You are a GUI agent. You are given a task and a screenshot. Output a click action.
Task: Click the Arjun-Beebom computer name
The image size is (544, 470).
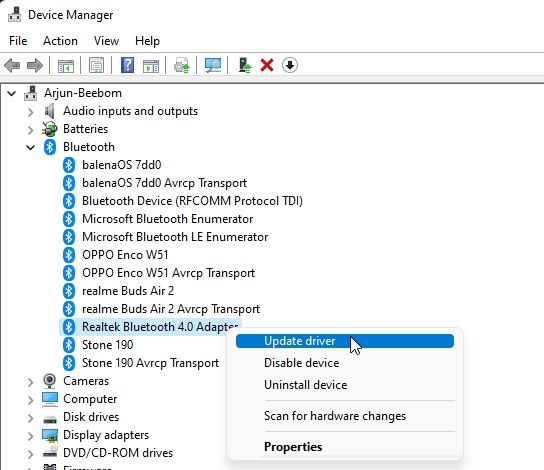click(83, 93)
